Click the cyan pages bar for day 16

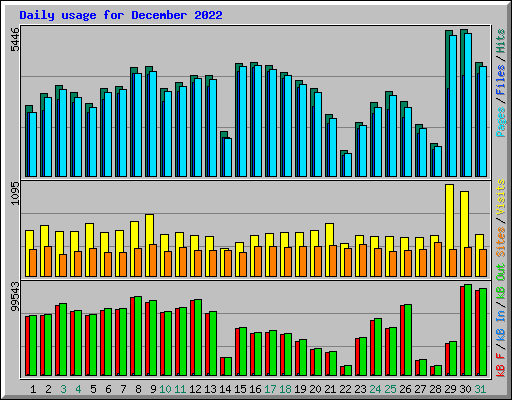tap(258, 121)
